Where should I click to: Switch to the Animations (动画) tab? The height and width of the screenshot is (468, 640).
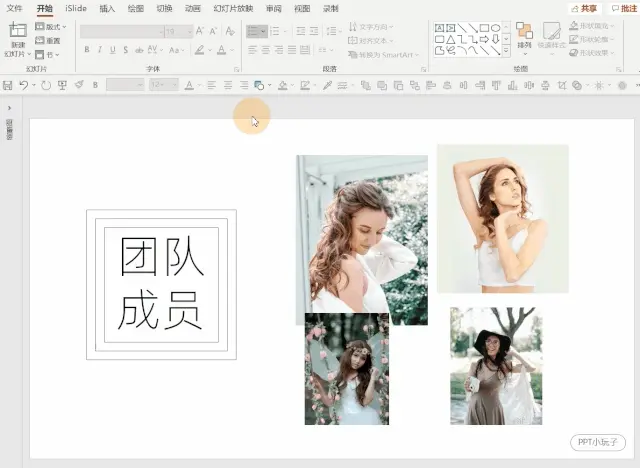point(193,9)
